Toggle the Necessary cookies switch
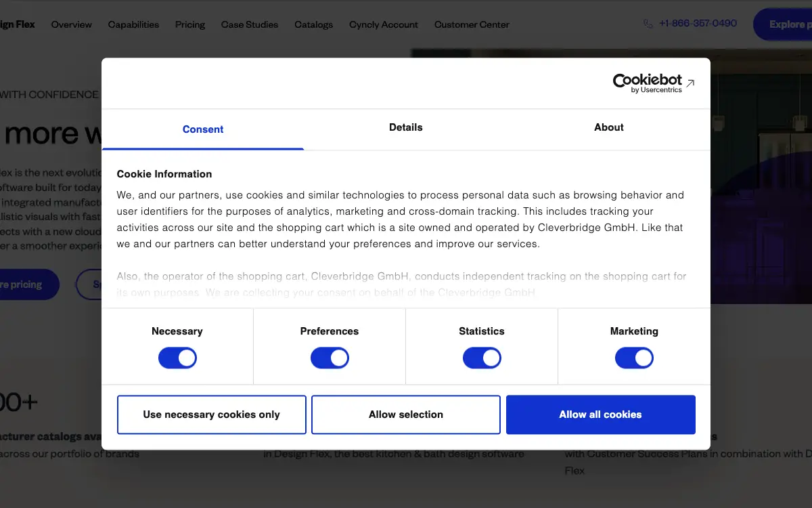The width and height of the screenshot is (812, 508). point(177,358)
